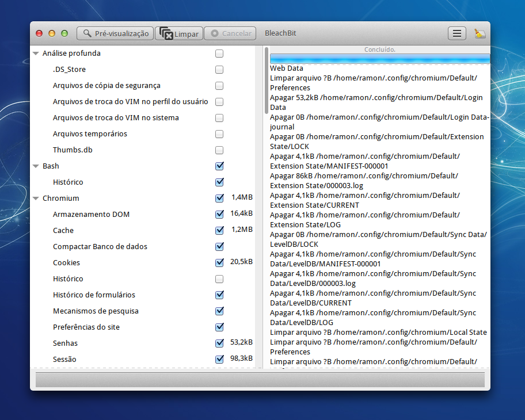
Task: Click the bottom status bar area
Action: (x=260, y=380)
